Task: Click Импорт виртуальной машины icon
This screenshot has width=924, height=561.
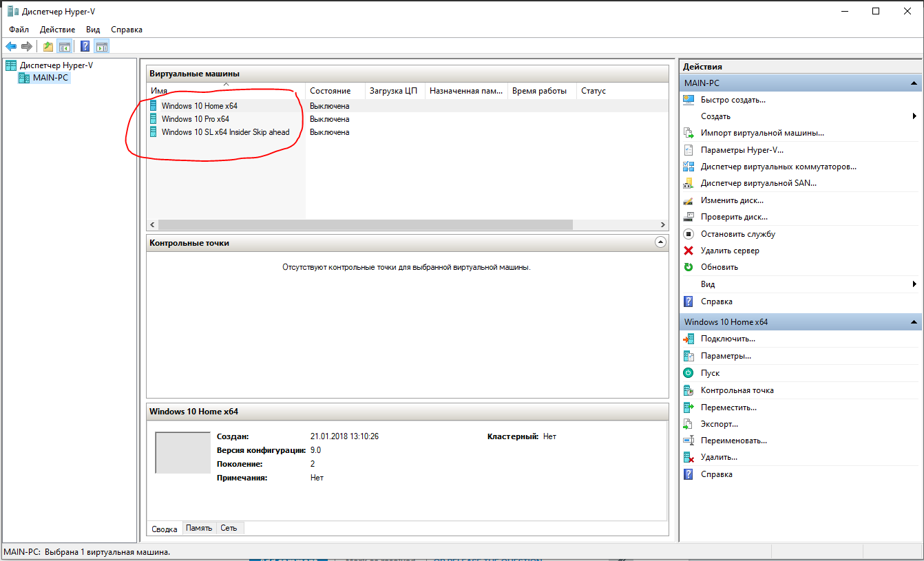Action: 688,133
